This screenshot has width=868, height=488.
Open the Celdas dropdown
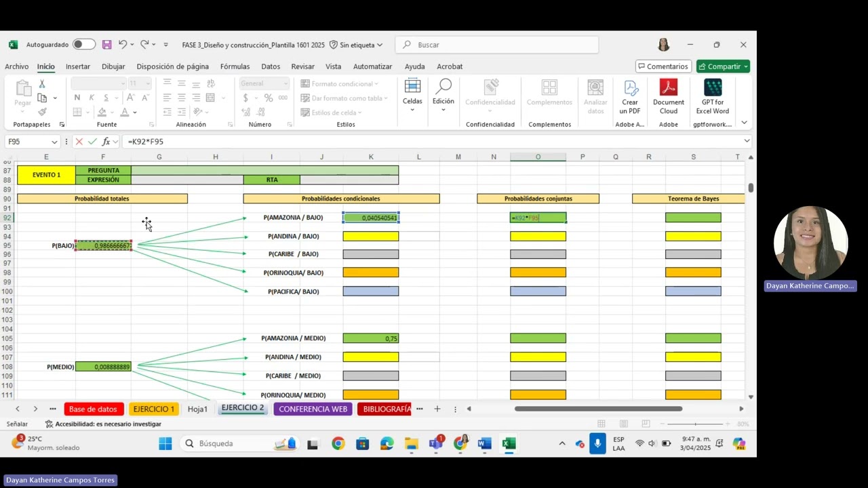pyautogui.click(x=412, y=96)
